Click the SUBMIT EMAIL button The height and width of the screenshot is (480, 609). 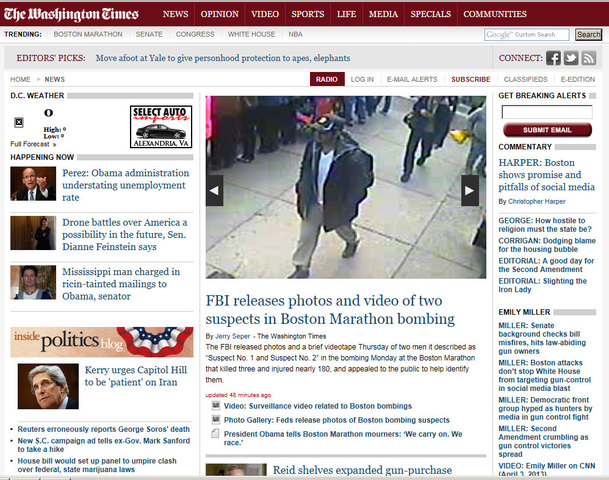click(x=547, y=130)
